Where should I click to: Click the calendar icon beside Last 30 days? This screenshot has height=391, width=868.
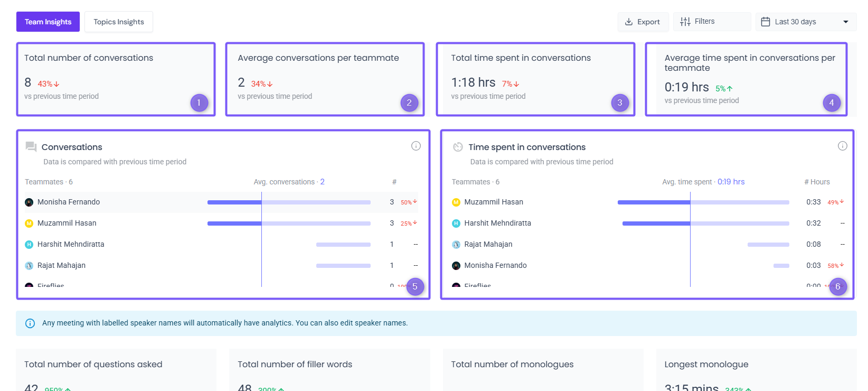coord(766,22)
